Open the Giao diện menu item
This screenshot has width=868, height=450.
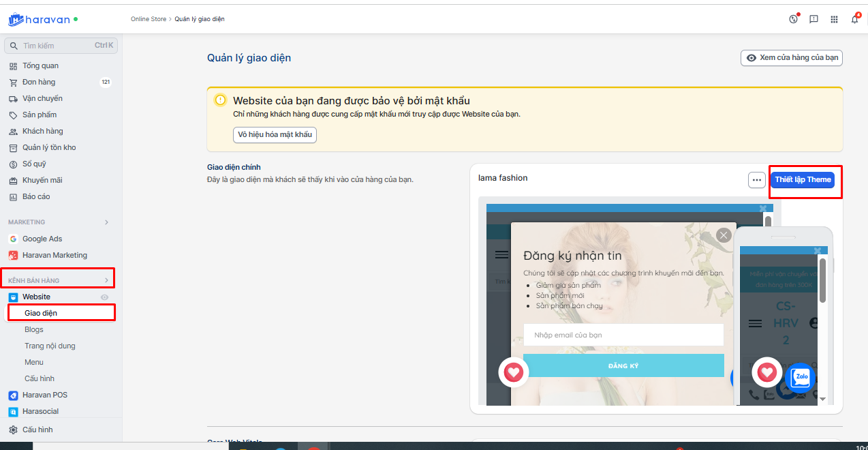coord(41,313)
